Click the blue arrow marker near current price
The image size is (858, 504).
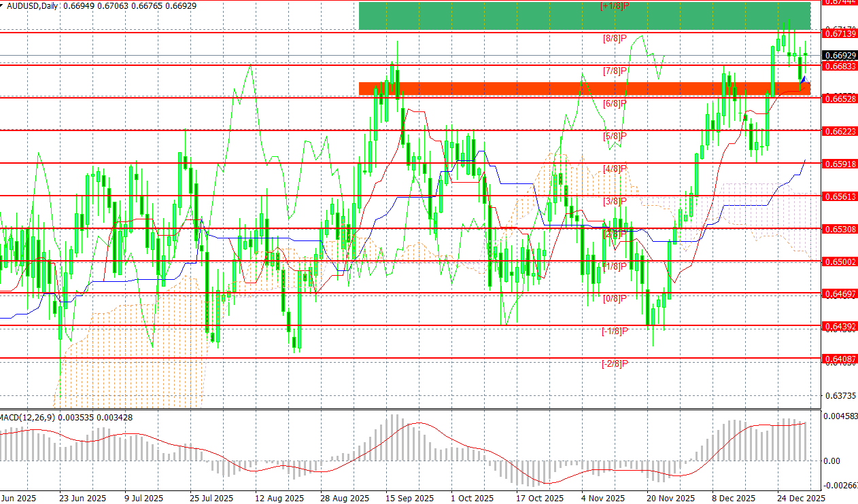click(804, 82)
